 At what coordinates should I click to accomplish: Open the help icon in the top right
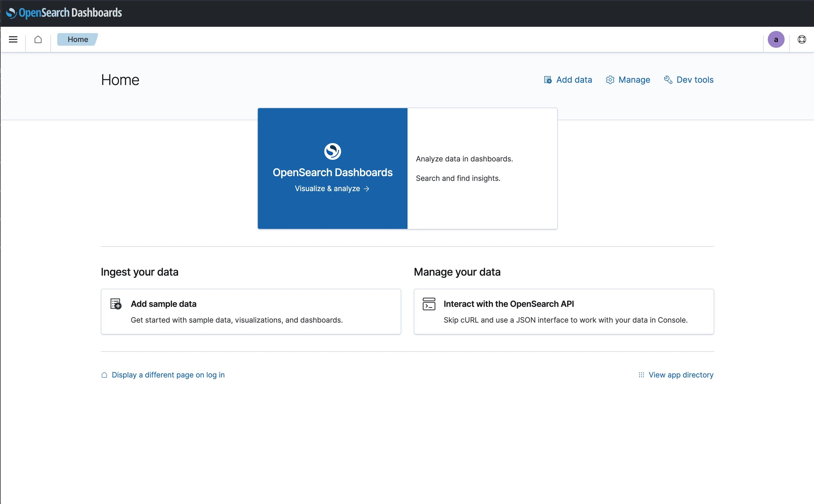tap(801, 39)
